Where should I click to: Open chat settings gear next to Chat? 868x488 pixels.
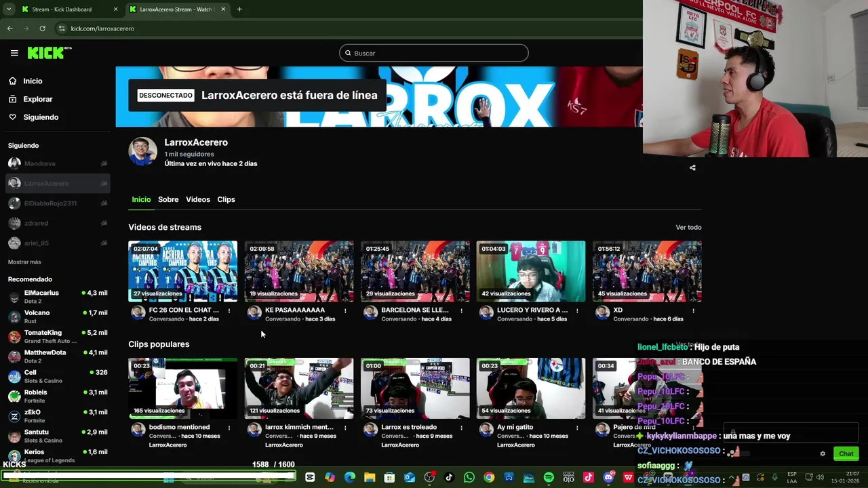click(x=823, y=453)
